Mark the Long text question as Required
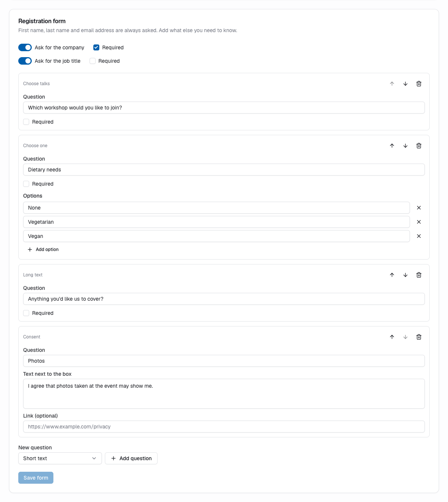 tap(26, 313)
